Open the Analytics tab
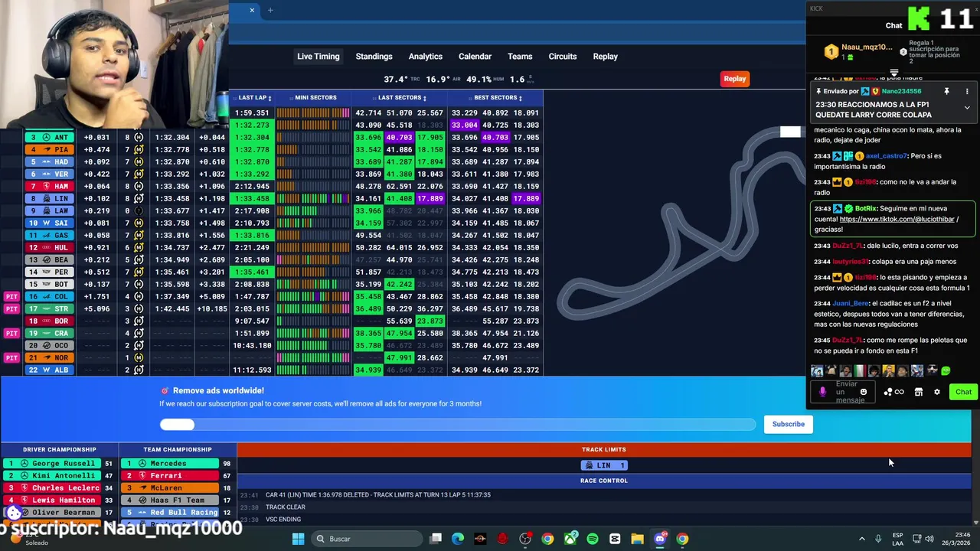This screenshot has height=551, width=980. click(425, 56)
